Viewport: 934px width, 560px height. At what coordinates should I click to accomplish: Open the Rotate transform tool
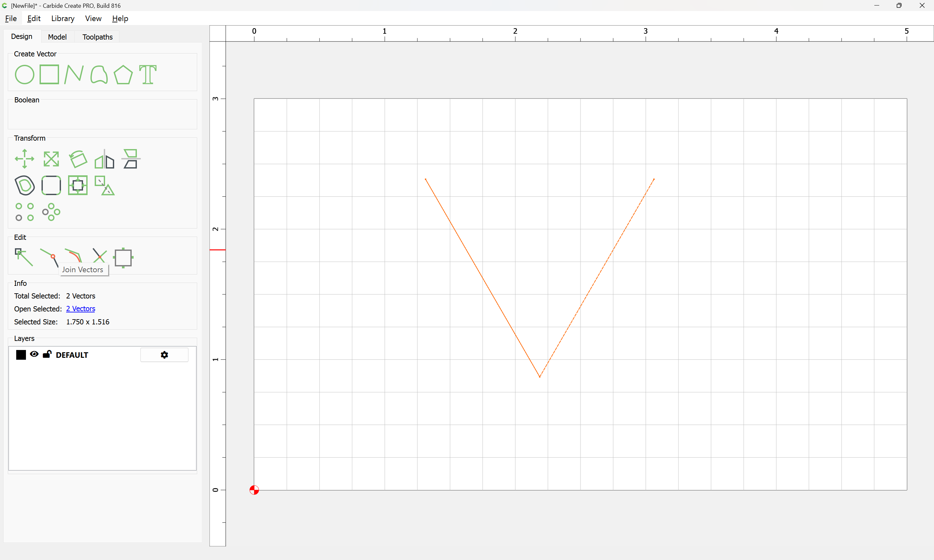[x=78, y=159]
